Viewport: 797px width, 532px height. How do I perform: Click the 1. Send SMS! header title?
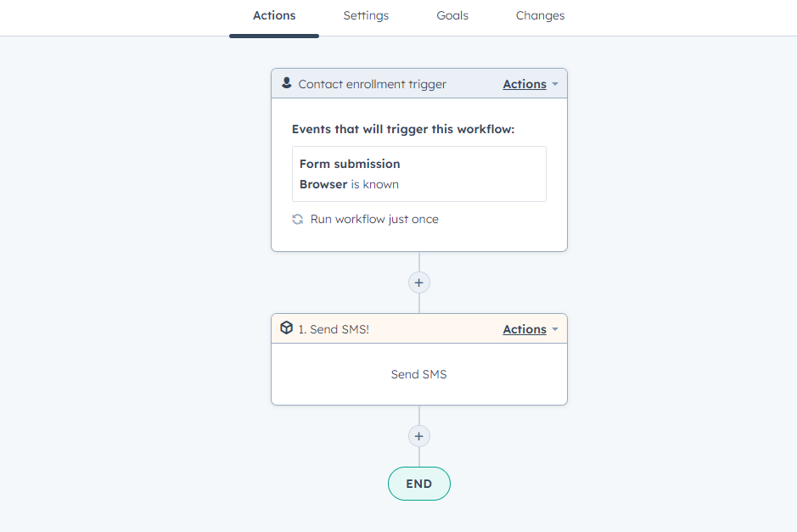coord(334,329)
